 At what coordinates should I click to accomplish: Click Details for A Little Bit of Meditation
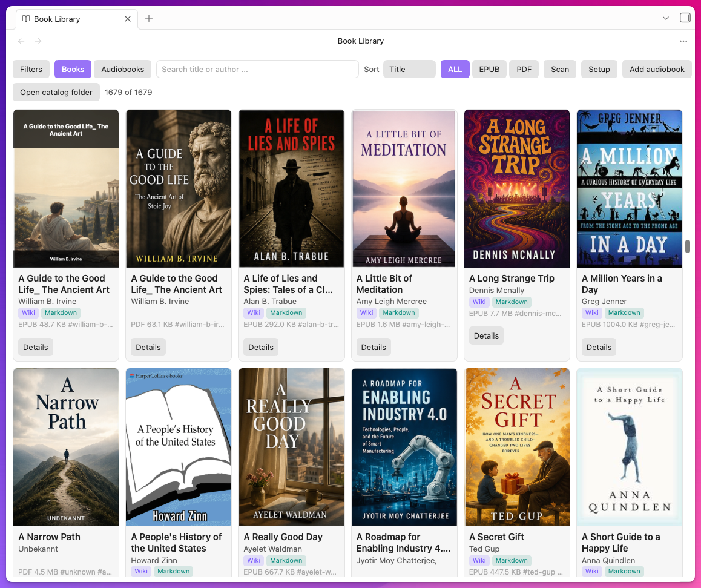[x=374, y=347]
